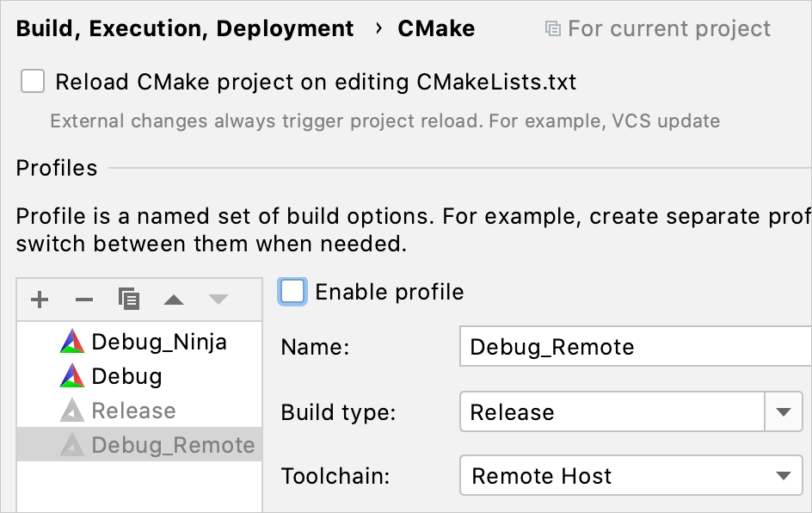Click the copy profile icon
The width and height of the screenshot is (812, 513).
click(129, 300)
